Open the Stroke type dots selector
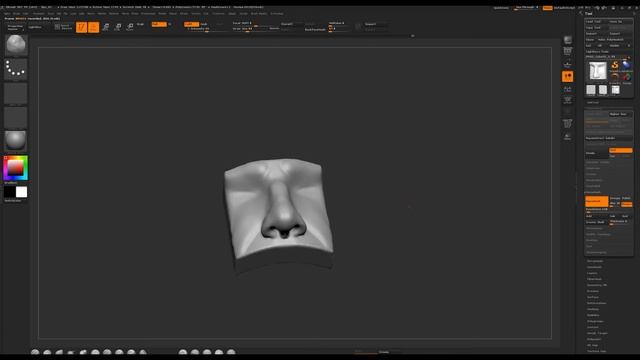The width and height of the screenshot is (640, 360). point(16,69)
